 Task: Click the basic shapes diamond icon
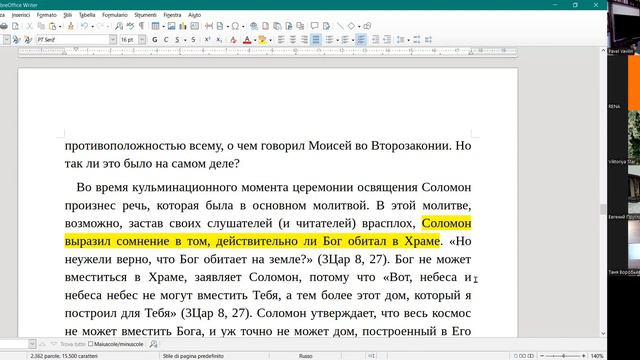(x=351, y=26)
